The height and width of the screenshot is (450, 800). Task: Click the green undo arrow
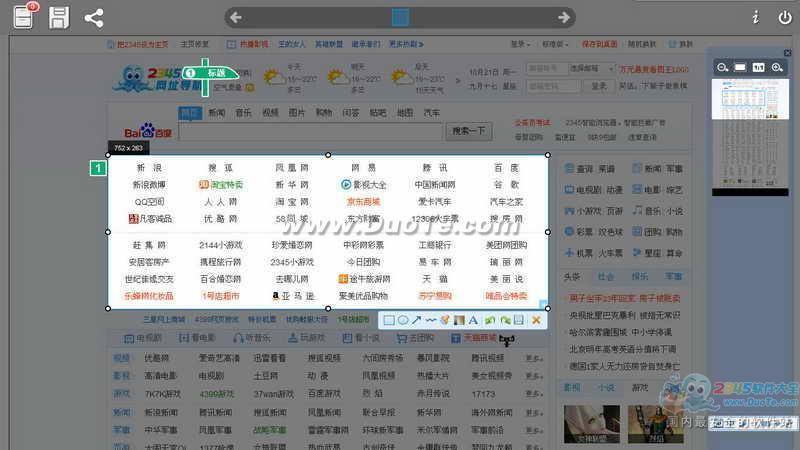pos(490,320)
